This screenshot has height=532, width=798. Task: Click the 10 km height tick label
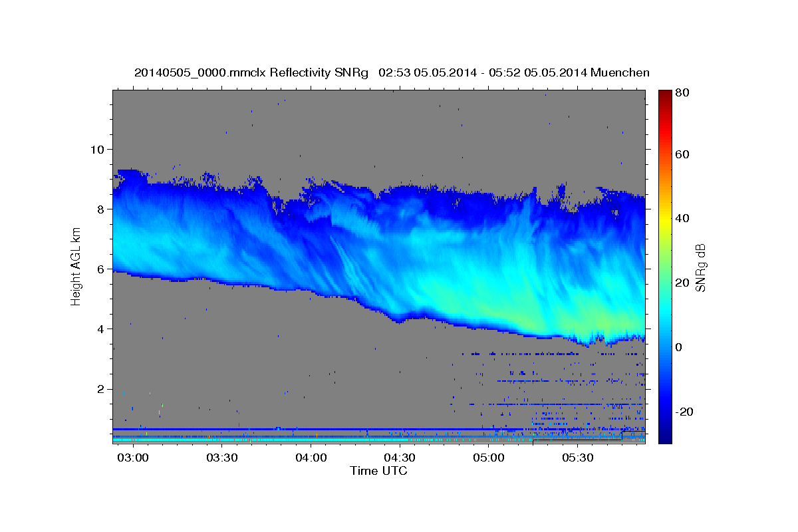coord(96,149)
